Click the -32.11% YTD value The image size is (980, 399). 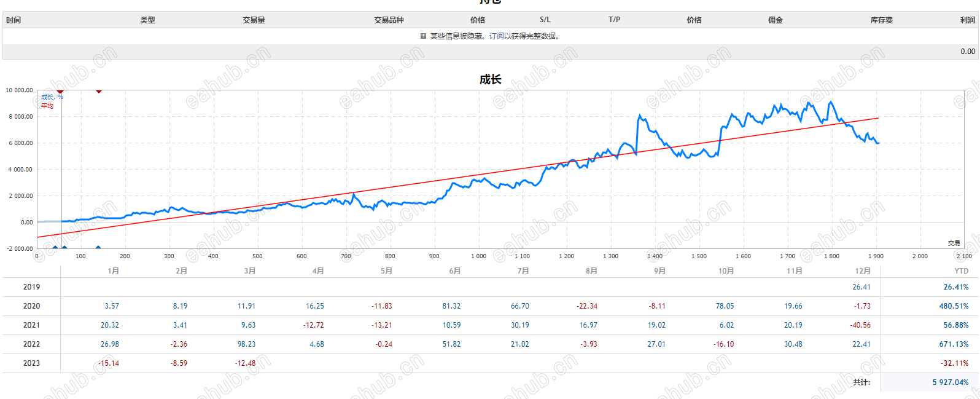[954, 363]
